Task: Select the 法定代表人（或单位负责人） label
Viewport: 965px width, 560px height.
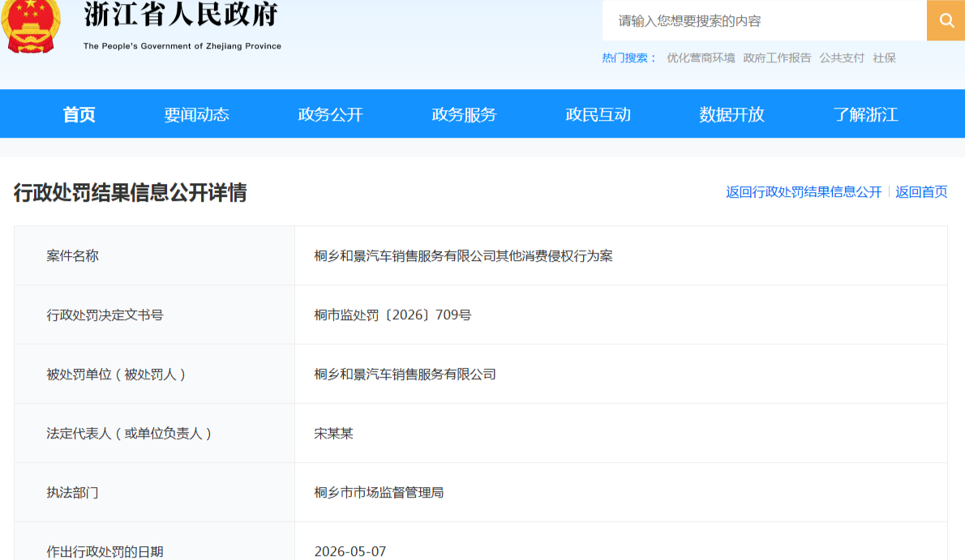Action: click(x=129, y=434)
